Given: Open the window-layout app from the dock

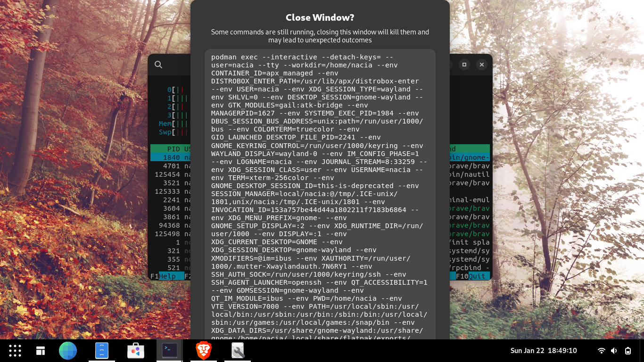Looking at the screenshot, I should point(41,351).
